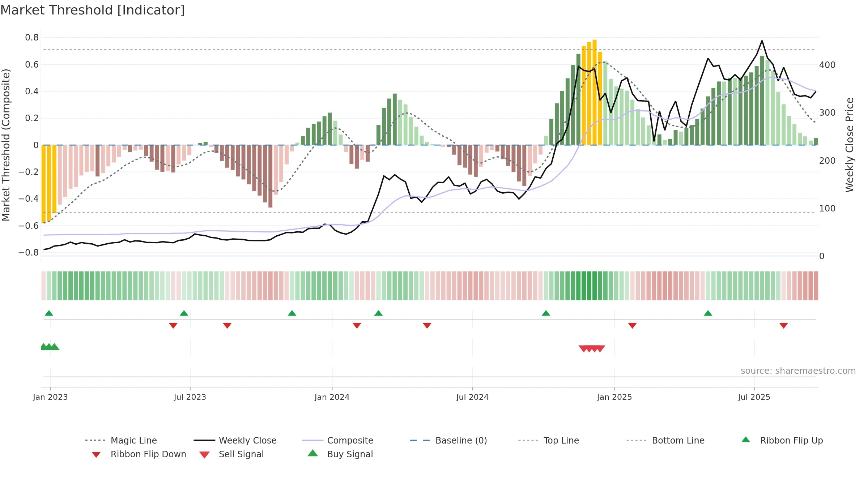Image resolution: width=868 pixels, height=488 pixels.
Task: Click the Weekly Close Price axis title
Action: pyautogui.click(x=850, y=145)
